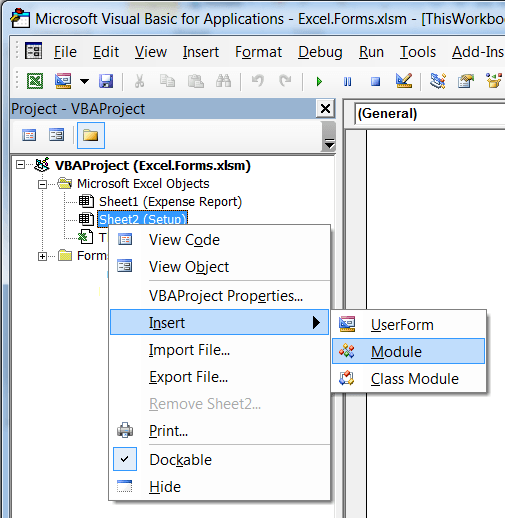The height and width of the screenshot is (518, 505).
Task: Click the Insert UserForm toolbar icon
Action: [63, 81]
